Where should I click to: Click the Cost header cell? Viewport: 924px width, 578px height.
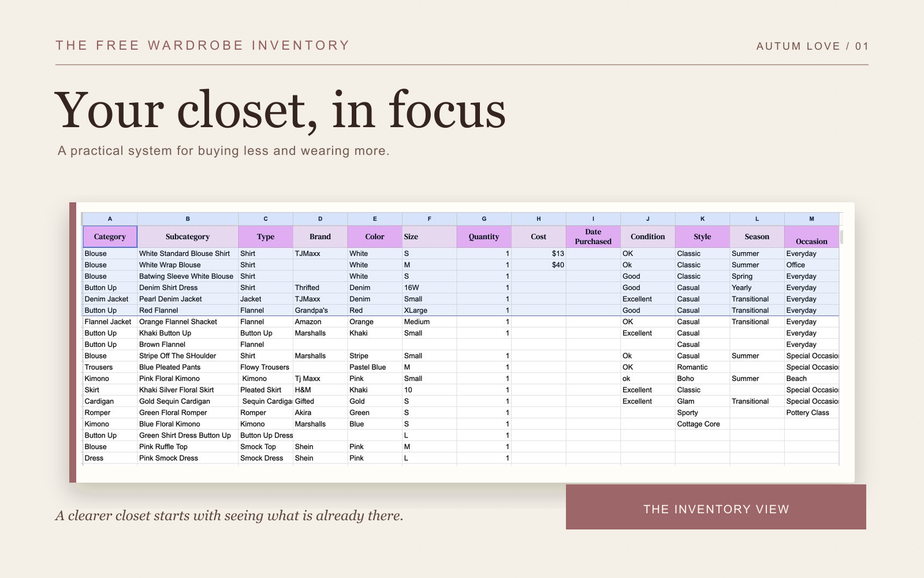coord(538,236)
